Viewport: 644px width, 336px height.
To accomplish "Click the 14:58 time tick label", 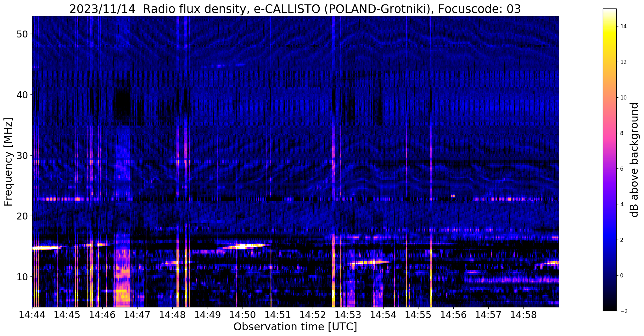I will (524, 315).
